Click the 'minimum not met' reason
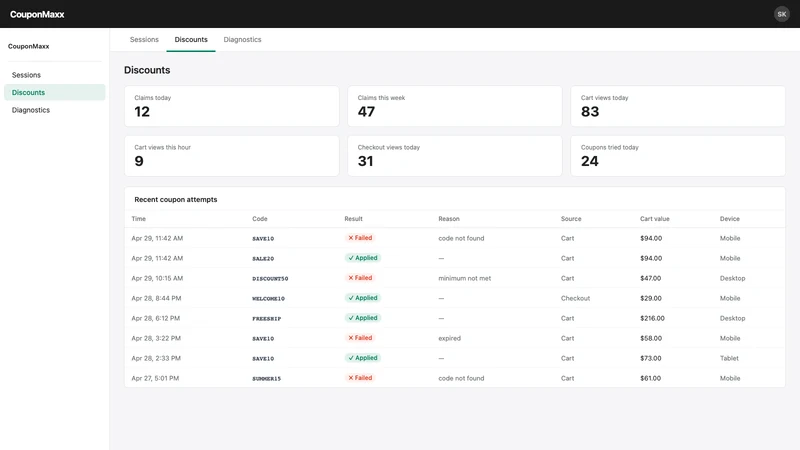This screenshot has height=450, width=800. (464, 279)
